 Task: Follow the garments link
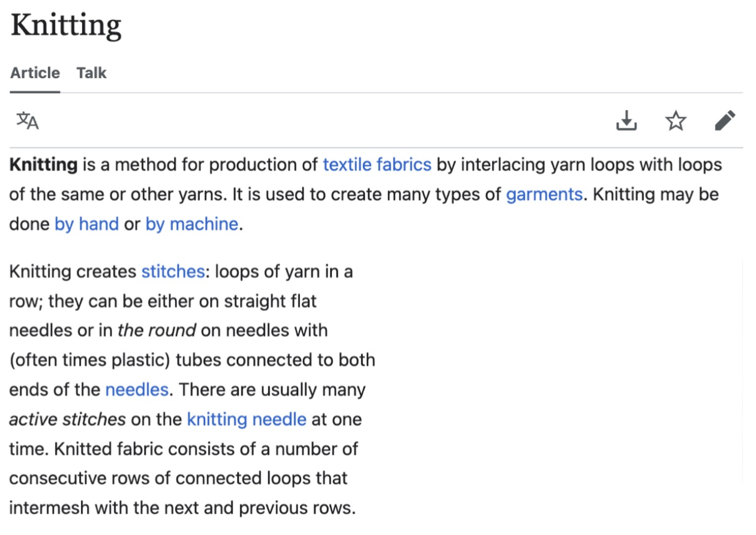tap(544, 194)
